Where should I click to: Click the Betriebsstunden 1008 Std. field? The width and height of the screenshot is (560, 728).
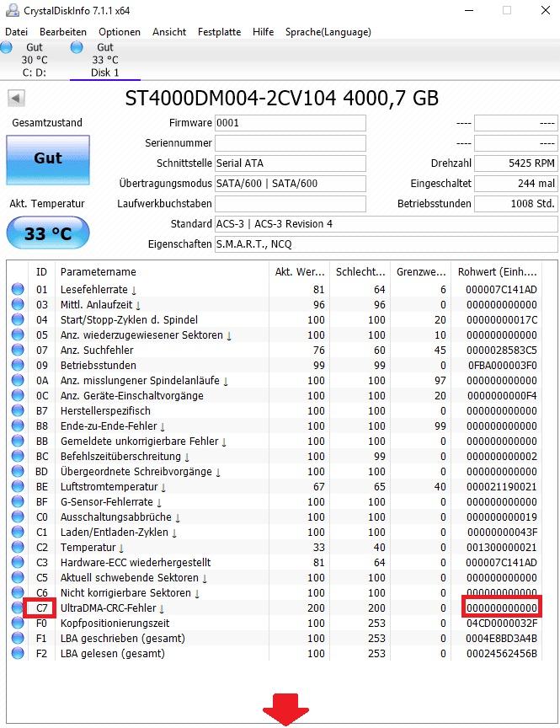tap(516, 204)
